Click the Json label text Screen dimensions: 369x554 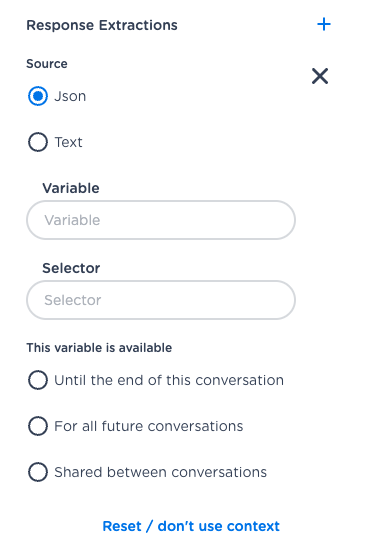point(70,96)
